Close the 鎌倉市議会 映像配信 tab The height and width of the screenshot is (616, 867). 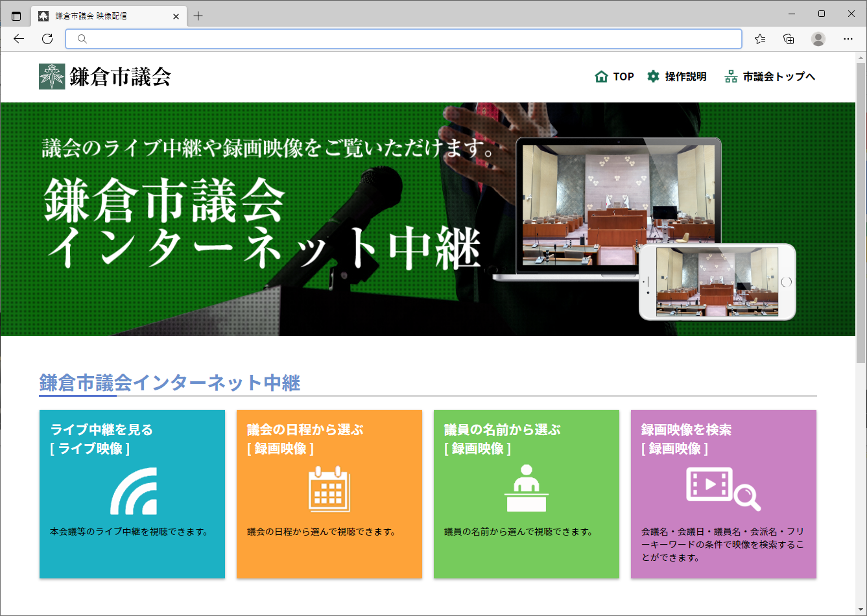click(176, 16)
